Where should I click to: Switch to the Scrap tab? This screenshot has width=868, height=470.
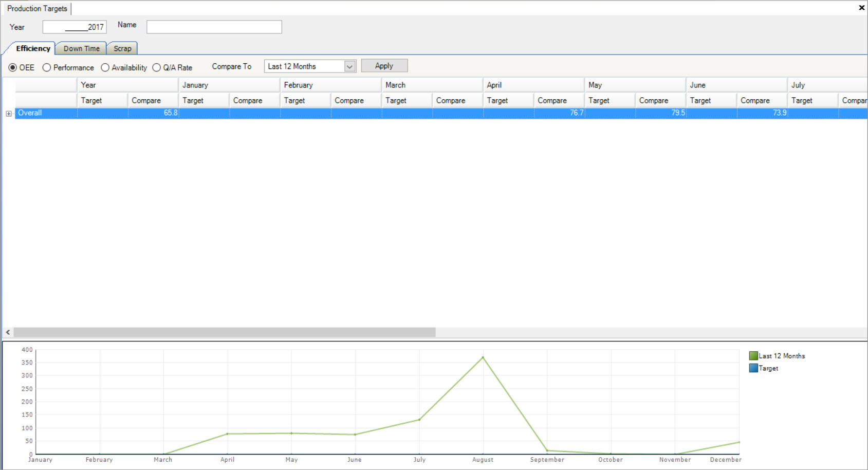(122, 48)
